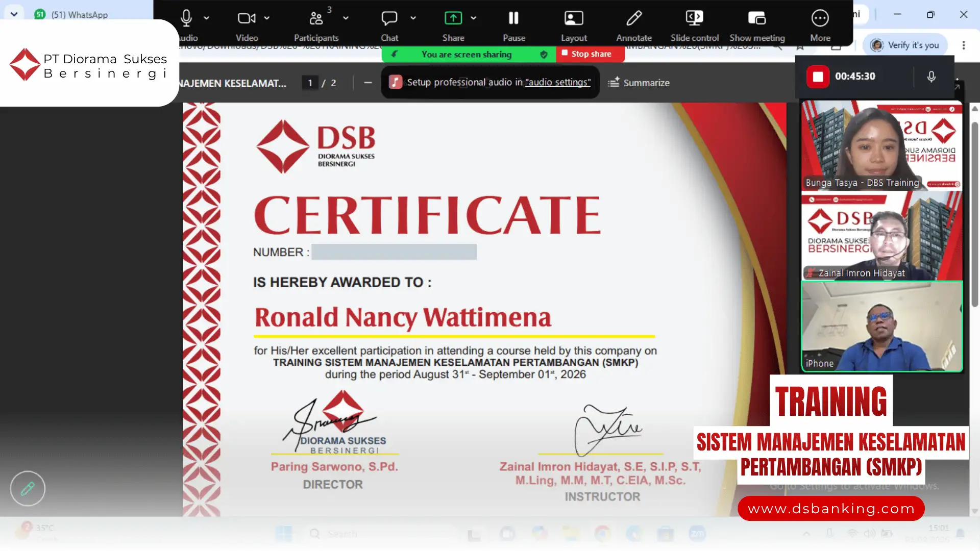
Task: Click the music note audio icon
Action: click(x=396, y=82)
